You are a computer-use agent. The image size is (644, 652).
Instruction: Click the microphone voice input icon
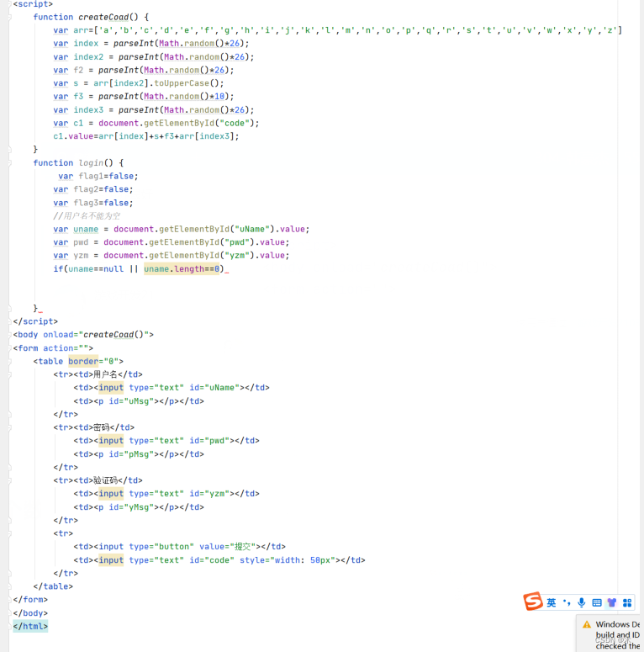582,602
